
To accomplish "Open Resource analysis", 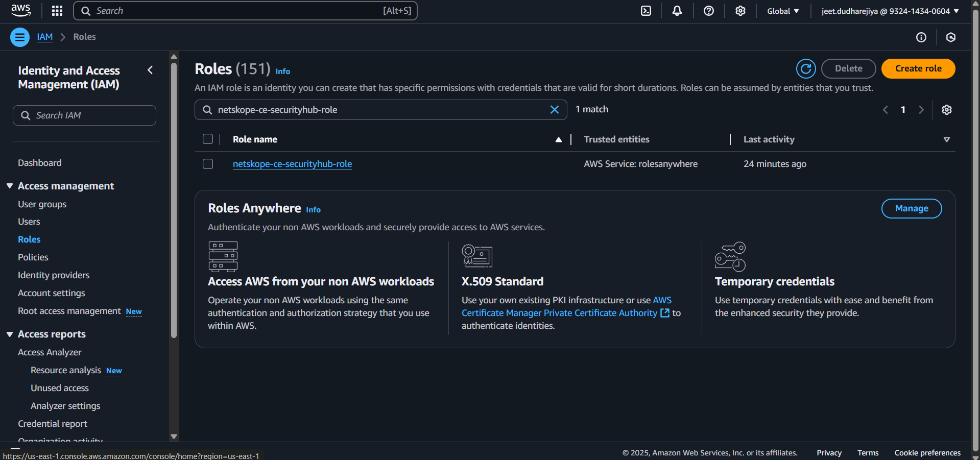I will point(66,370).
